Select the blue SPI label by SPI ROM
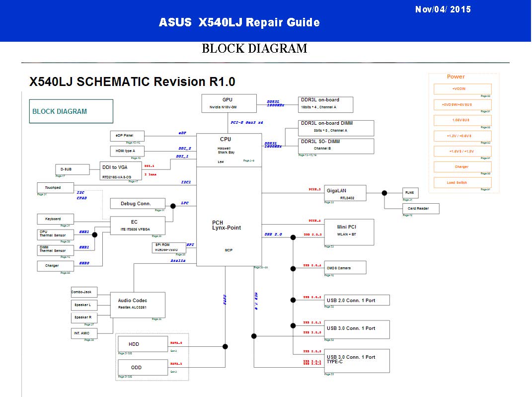 (x=190, y=244)
